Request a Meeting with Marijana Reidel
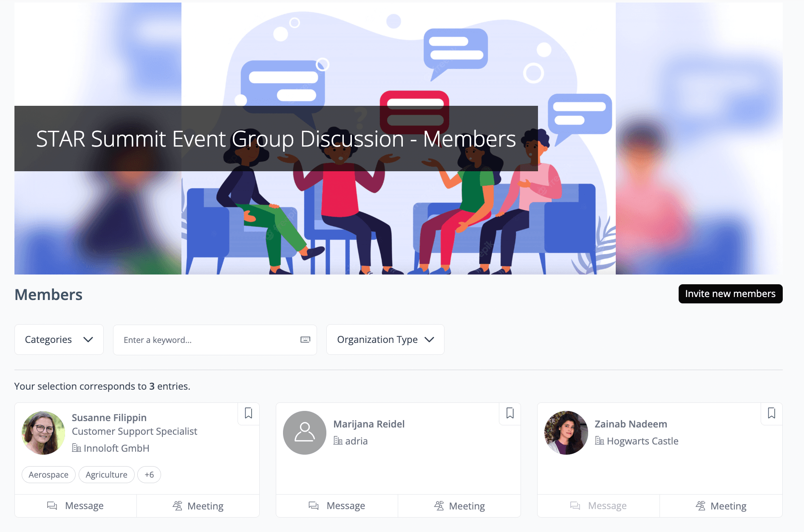804x532 pixels. (459, 506)
